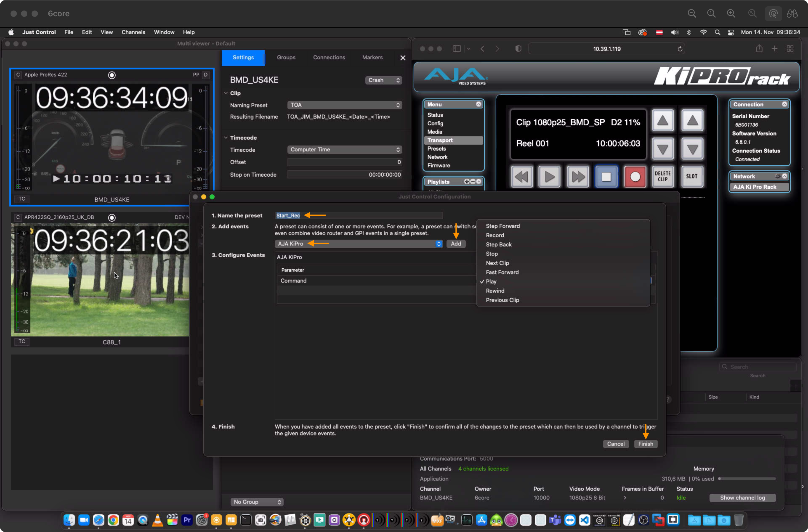Open Finder from the Dock

tap(69, 520)
